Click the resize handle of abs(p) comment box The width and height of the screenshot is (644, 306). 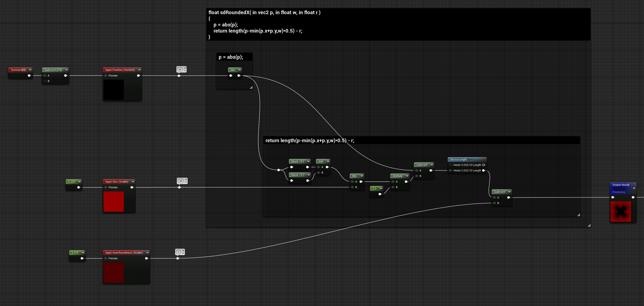coord(251,87)
